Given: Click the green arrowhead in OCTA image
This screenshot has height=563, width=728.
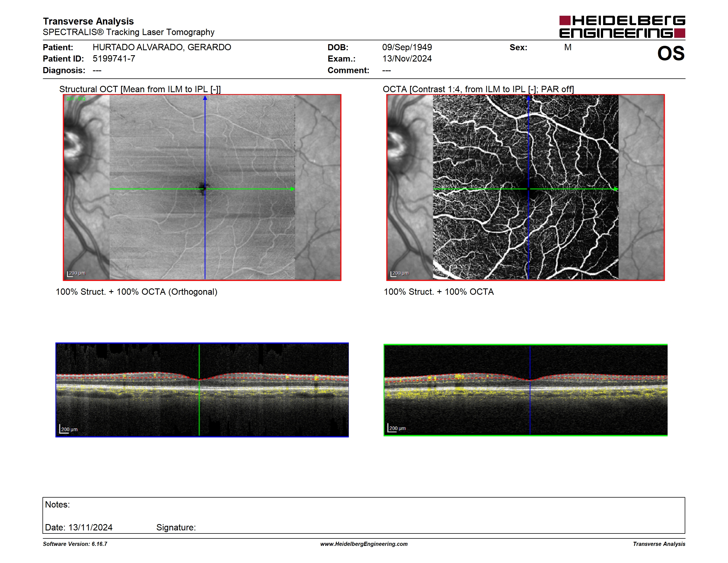Looking at the screenshot, I should tap(616, 189).
